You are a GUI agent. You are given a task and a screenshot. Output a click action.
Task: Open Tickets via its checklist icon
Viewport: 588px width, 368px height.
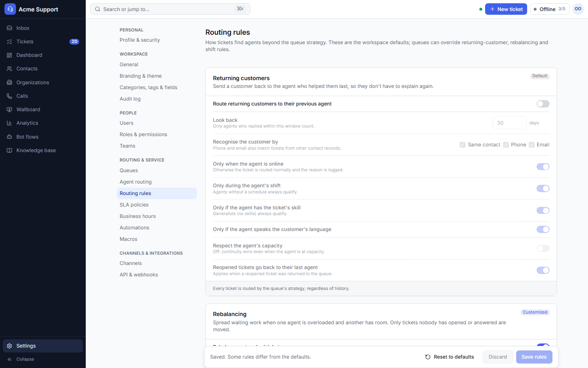tap(9, 42)
